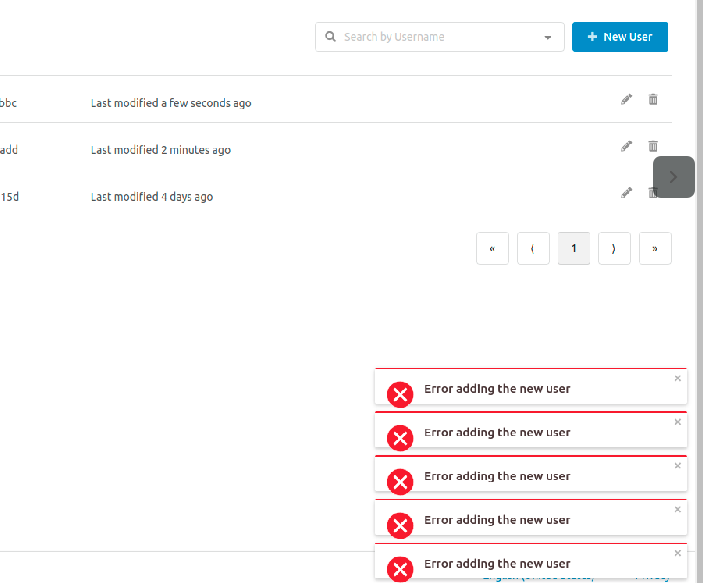Go to the next page
Image resolution: width=703 pixels, height=583 pixels.
pos(614,248)
